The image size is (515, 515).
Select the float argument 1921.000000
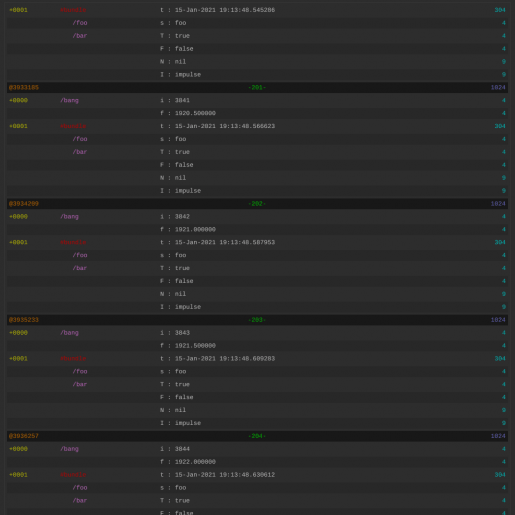click(x=195, y=230)
